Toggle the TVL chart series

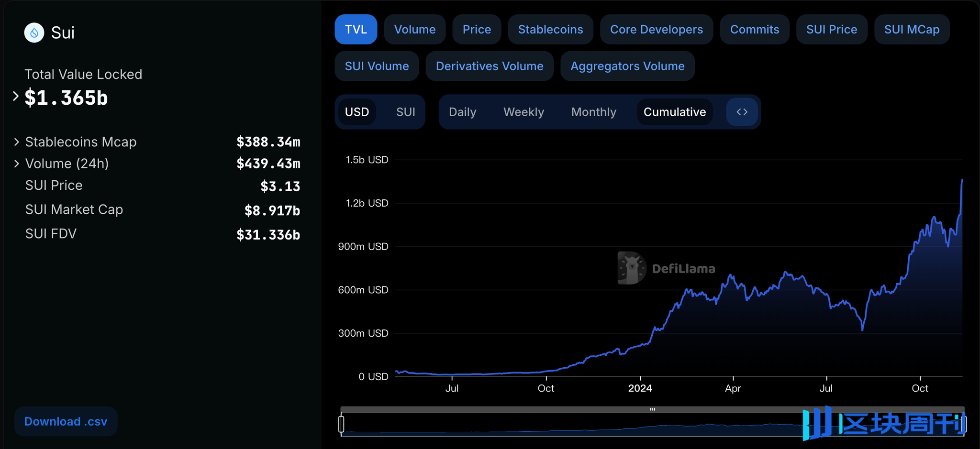pyautogui.click(x=356, y=30)
